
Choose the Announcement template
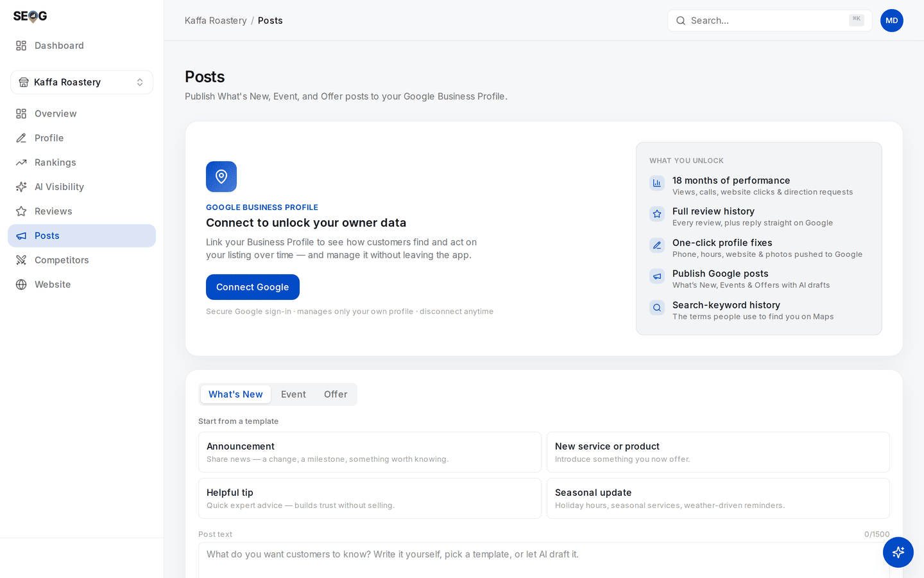[x=370, y=452]
